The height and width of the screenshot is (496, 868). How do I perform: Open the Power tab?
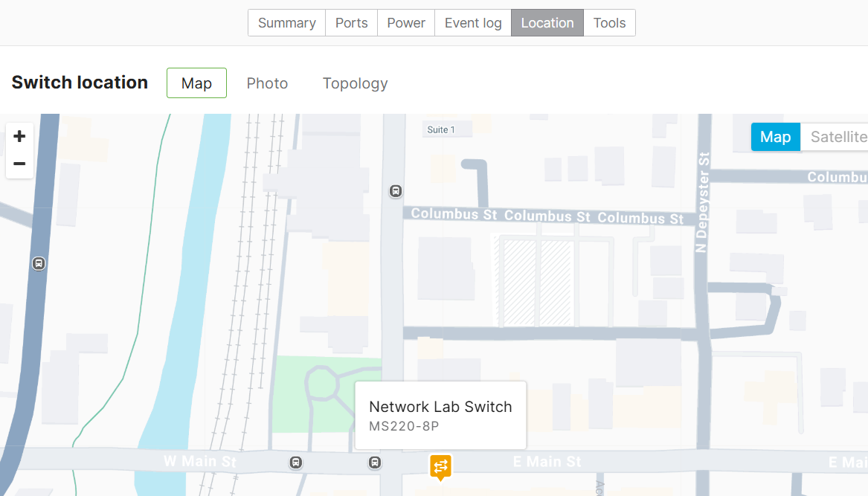coord(406,23)
